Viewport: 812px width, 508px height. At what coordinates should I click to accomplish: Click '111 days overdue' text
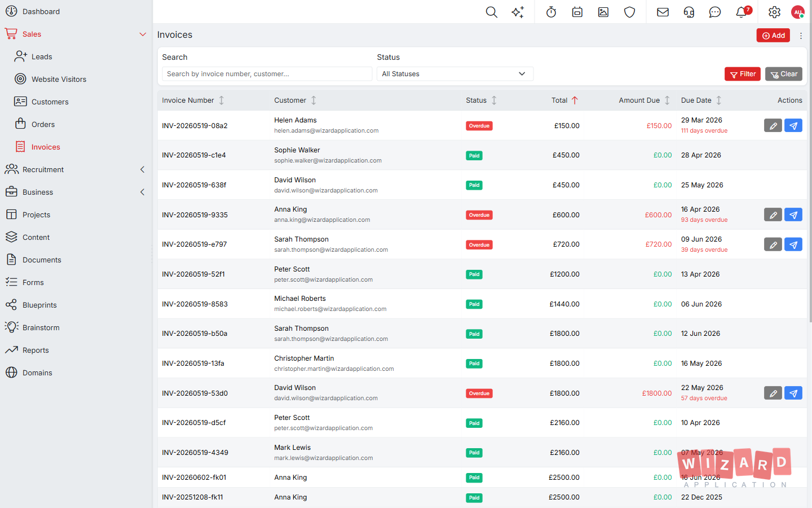click(x=704, y=131)
